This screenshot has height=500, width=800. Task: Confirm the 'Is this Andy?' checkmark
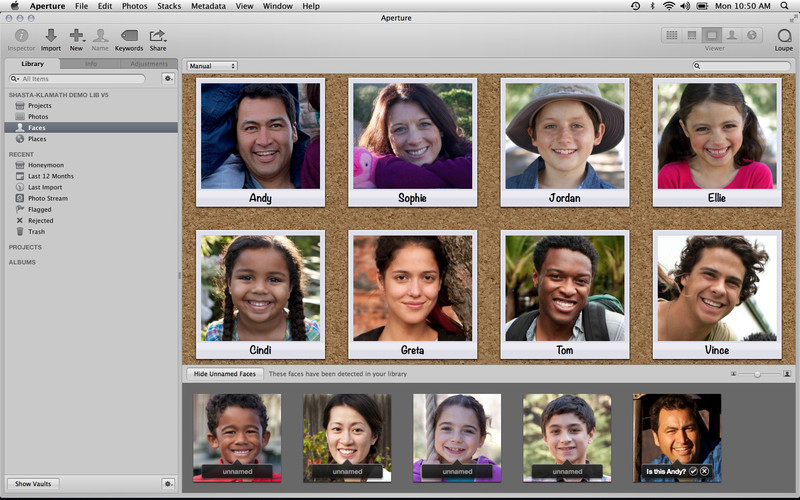(x=693, y=470)
